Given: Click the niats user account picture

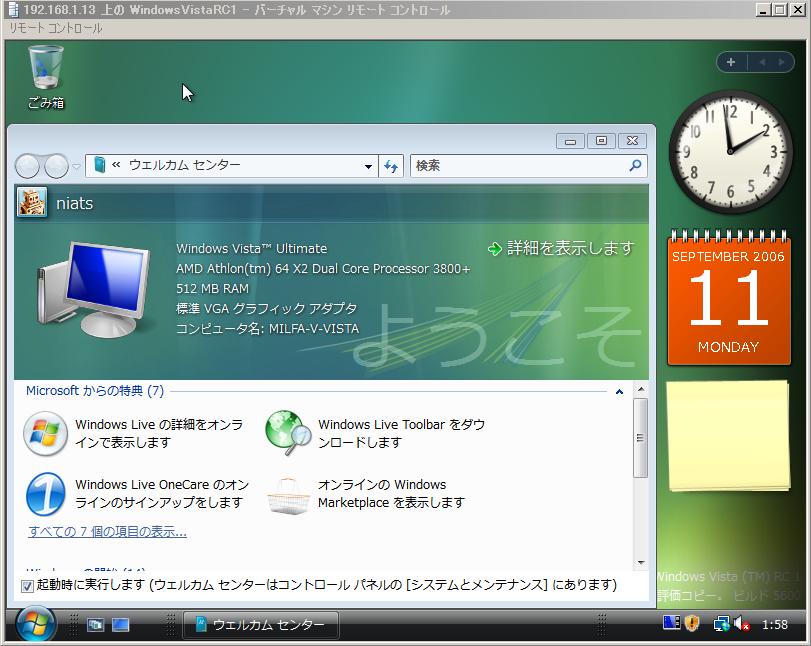Looking at the screenshot, I should (x=32, y=202).
